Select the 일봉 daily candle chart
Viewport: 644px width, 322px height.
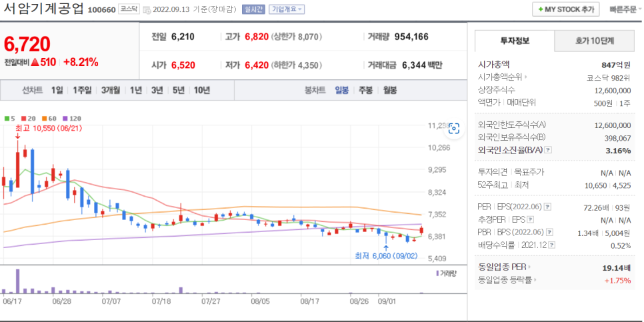pyautogui.click(x=342, y=91)
